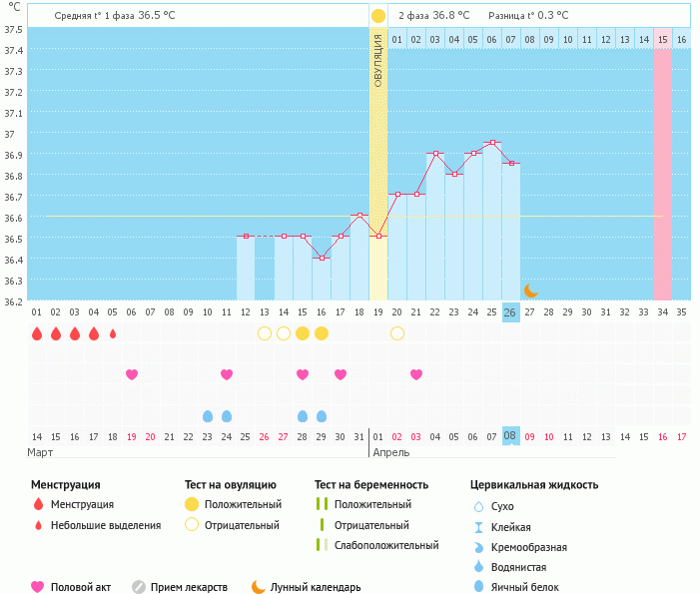Click the temperature point on cycle day 25

492,143
